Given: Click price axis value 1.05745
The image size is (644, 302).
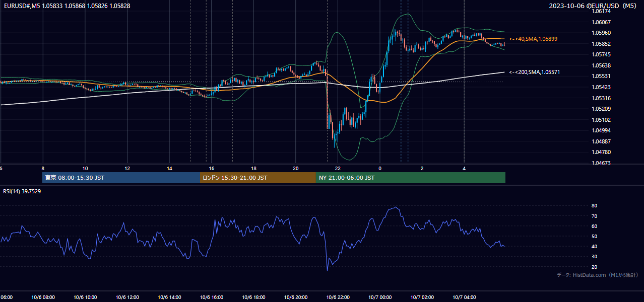Looking at the screenshot, I should pyautogui.click(x=601, y=54).
